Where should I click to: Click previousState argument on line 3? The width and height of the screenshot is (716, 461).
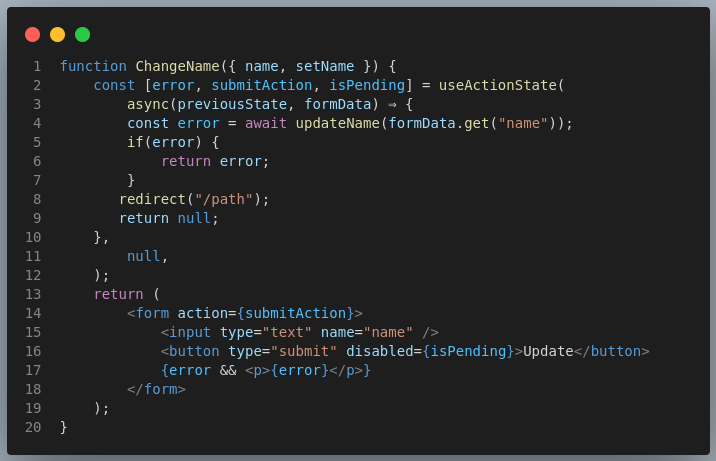coord(232,105)
